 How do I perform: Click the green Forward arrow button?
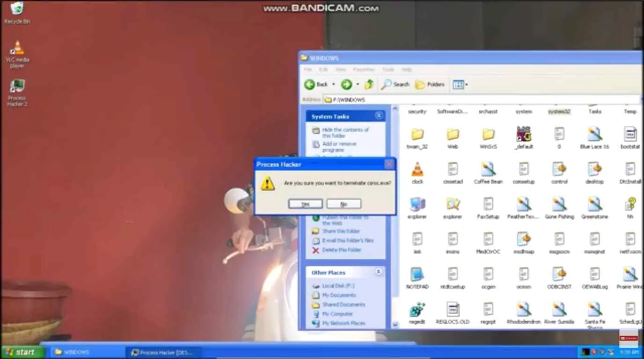346,85
